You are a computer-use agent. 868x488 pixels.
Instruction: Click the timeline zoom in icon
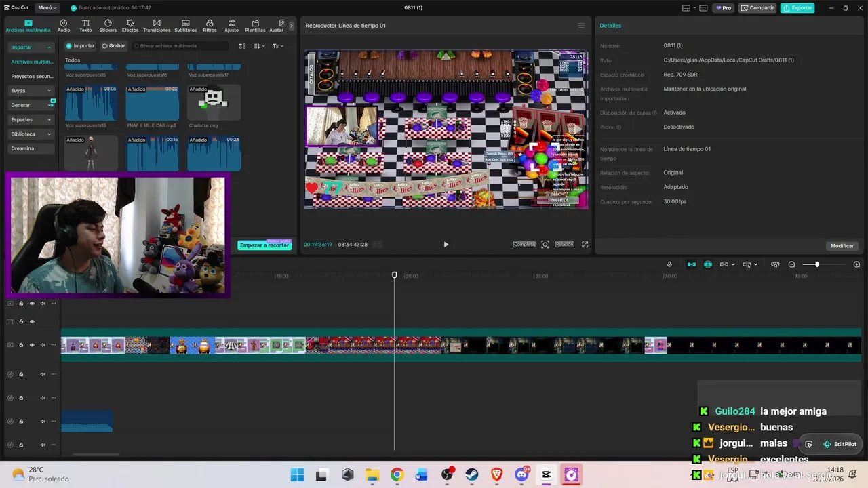pyautogui.click(x=856, y=264)
